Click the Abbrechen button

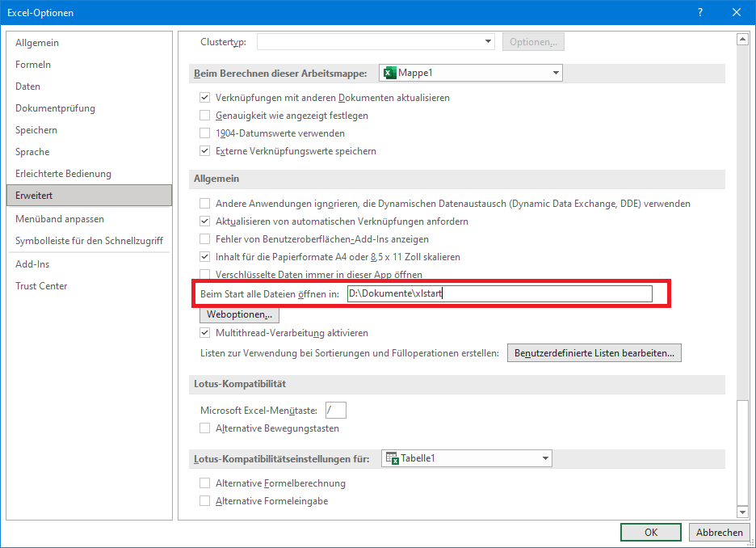coord(720,532)
